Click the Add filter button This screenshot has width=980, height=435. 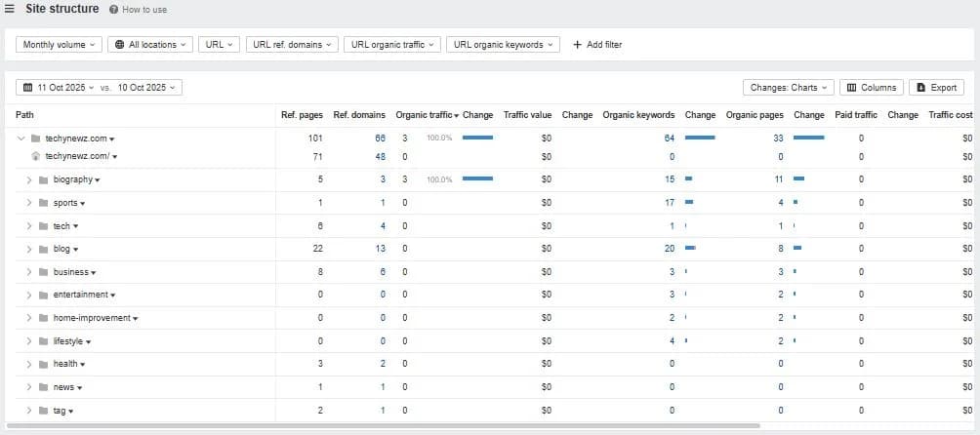(x=596, y=44)
